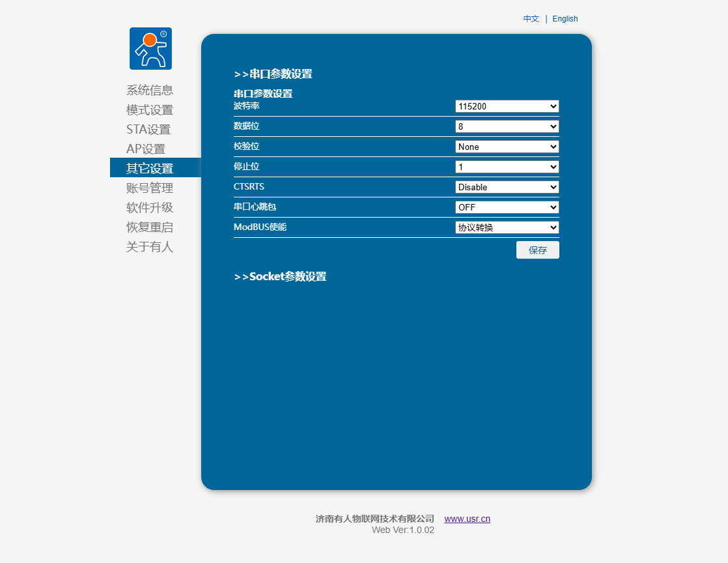The image size is (728, 563).
Task: Open the 串口心跳包 dropdown set to OFF
Action: [507, 207]
